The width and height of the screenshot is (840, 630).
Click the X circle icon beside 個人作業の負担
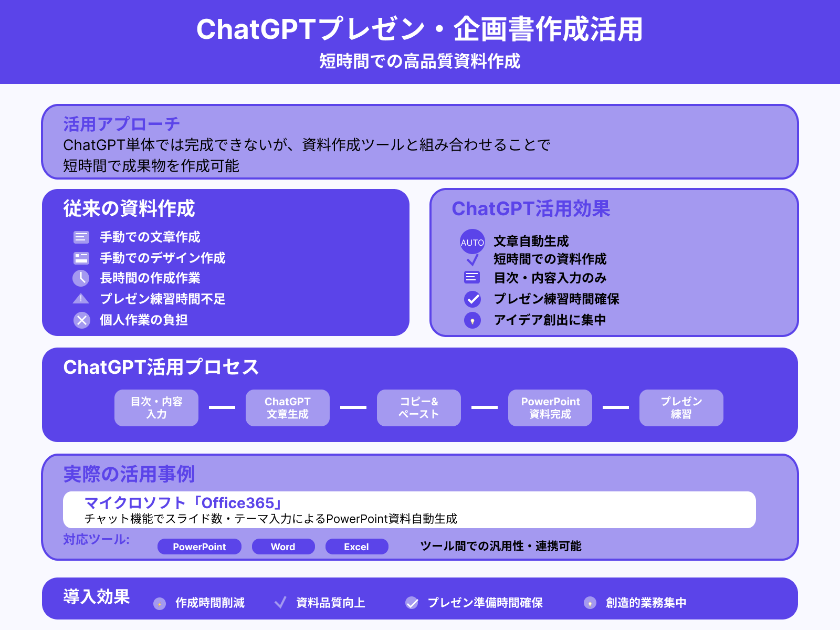[81, 320]
